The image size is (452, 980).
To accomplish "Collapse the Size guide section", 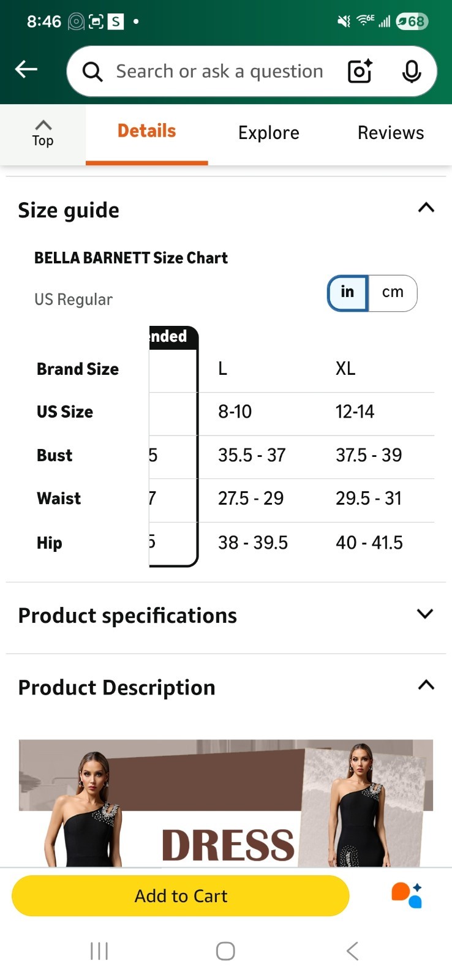I will (426, 208).
